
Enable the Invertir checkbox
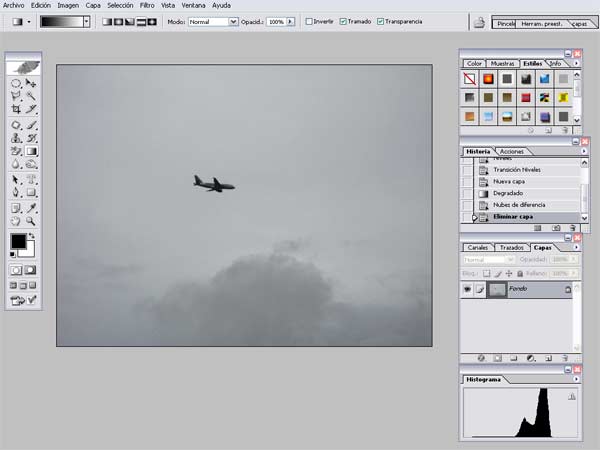tap(309, 22)
